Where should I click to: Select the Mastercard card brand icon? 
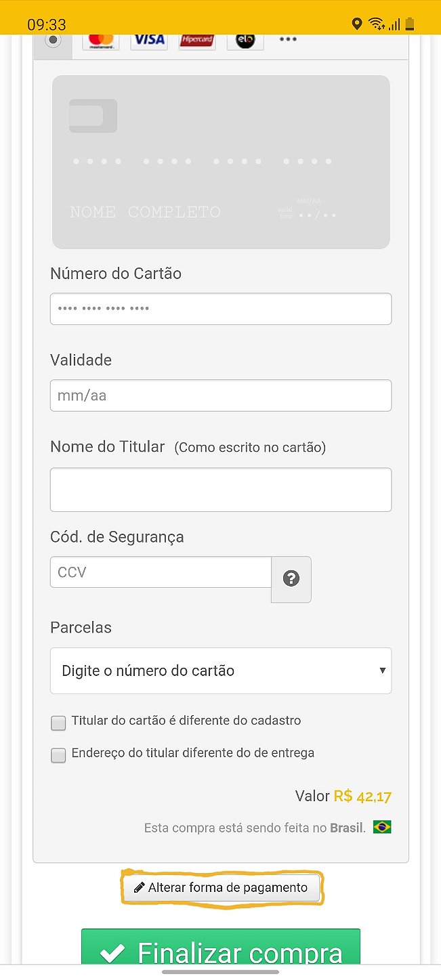click(x=101, y=39)
